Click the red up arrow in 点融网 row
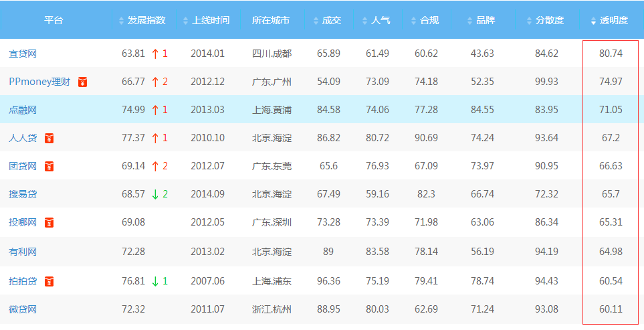This screenshot has width=644, height=330. point(155,110)
